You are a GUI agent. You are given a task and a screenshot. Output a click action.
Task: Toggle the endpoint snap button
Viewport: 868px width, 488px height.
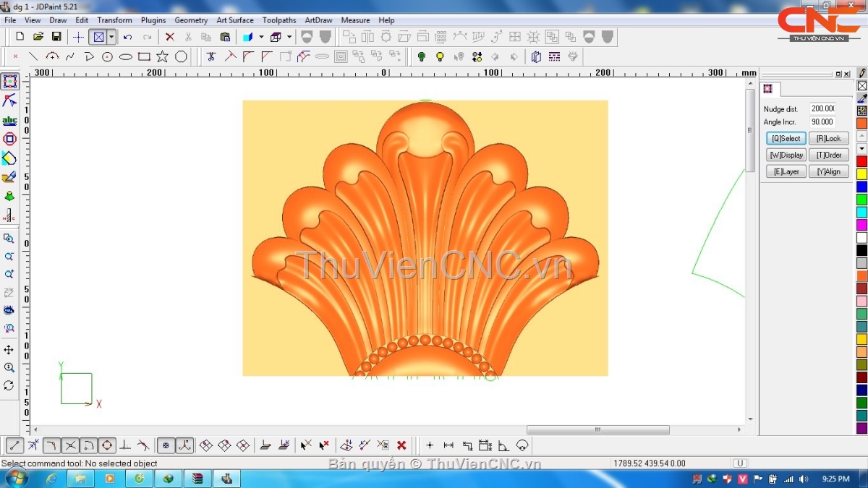click(14, 445)
